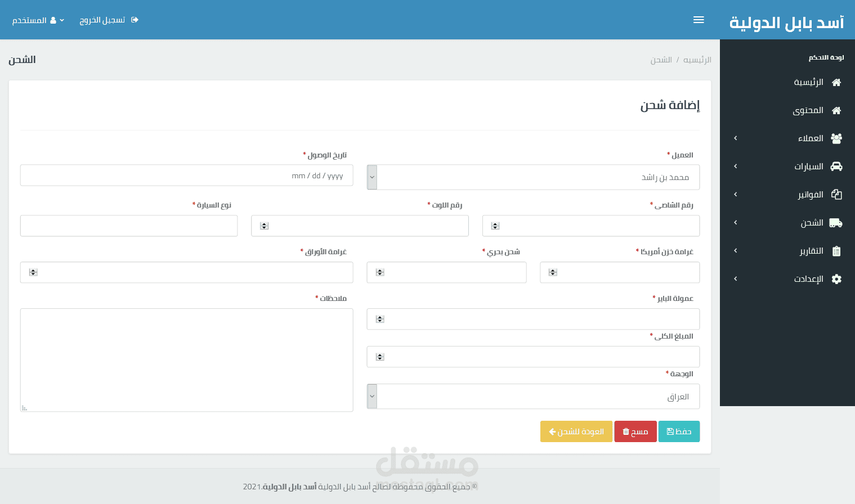The image size is (855, 504).
Task: Click the رقم اللوت number field
Action: [360, 226]
